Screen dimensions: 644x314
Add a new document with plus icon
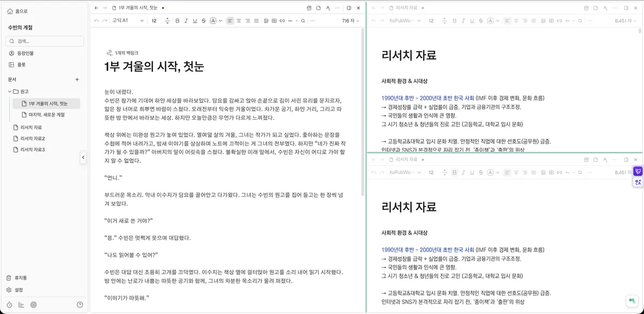point(77,79)
